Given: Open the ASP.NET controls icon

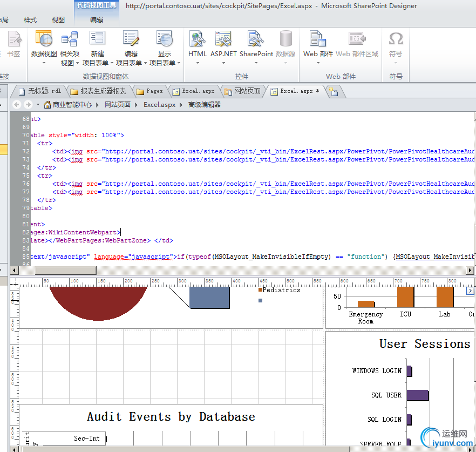Looking at the screenshot, I should [x=223, y=39].
